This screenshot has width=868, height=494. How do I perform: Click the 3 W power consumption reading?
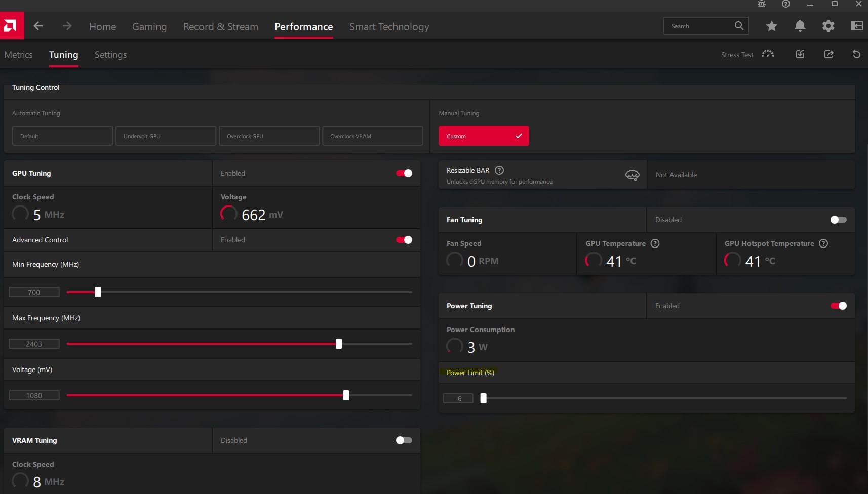(478, 347)
